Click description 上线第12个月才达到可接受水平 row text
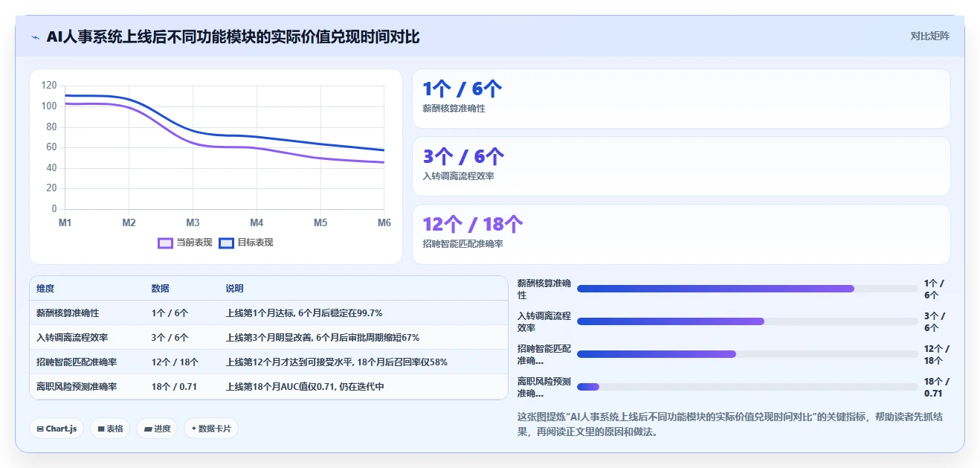 336,362
